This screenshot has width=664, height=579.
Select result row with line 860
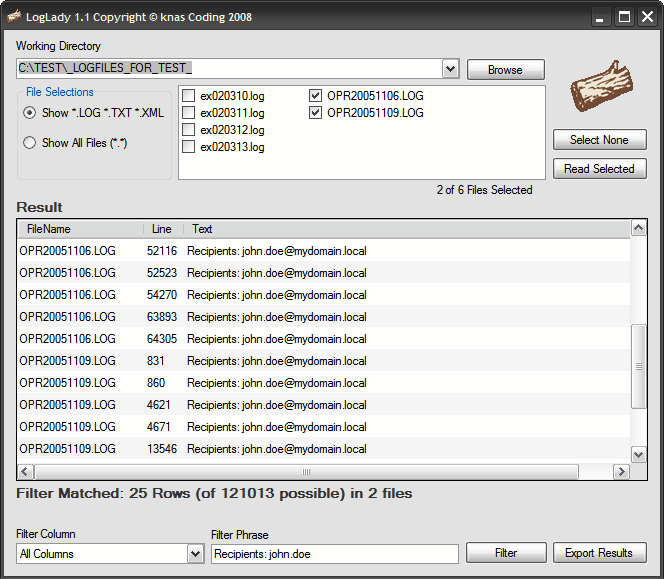[324, 383]
